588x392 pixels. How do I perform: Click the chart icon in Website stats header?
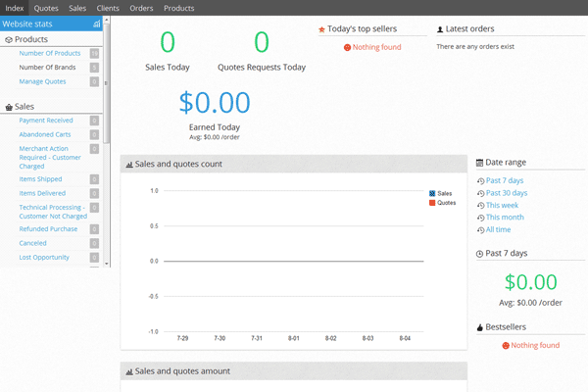(95, 23)
